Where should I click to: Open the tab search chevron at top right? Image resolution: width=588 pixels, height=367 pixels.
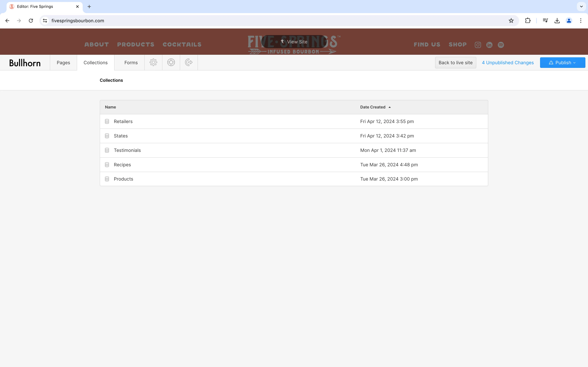pos(581,7)
